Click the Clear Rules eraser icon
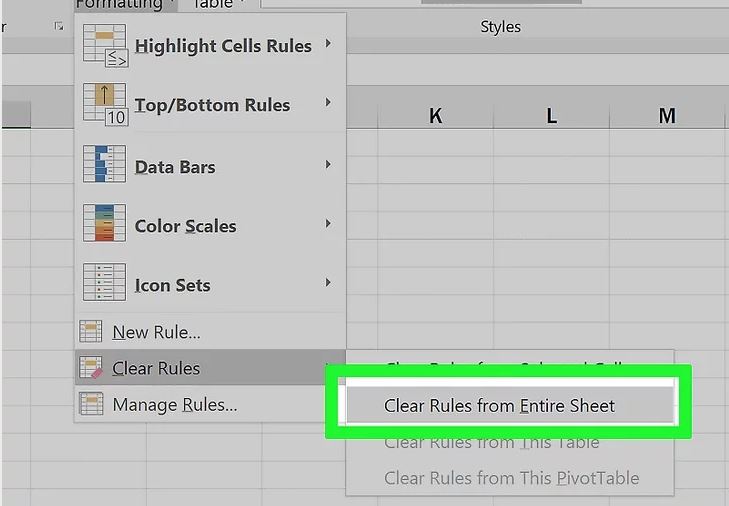This screenshot has width=729, height=506. click(x=91, y=367)
